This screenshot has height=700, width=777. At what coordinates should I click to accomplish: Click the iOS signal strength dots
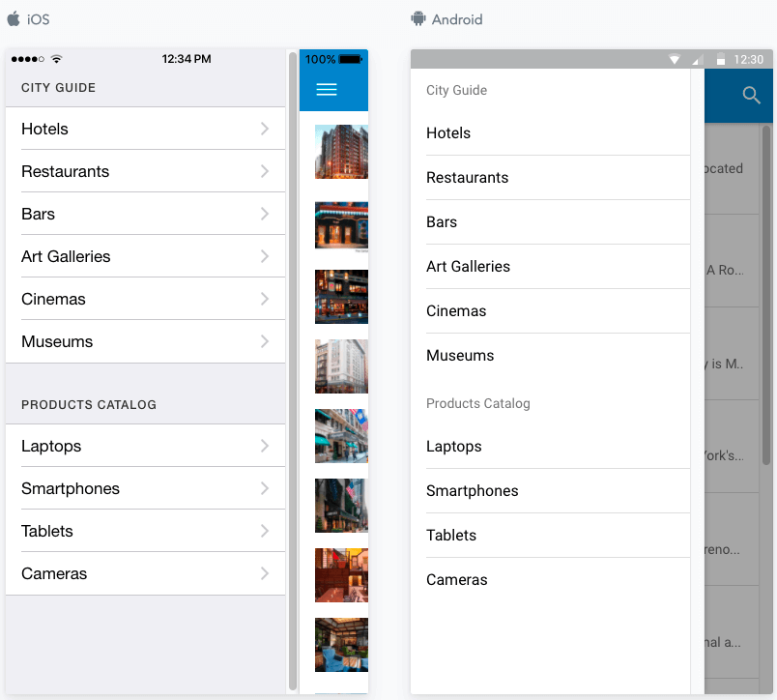click(x=28, y=59)
